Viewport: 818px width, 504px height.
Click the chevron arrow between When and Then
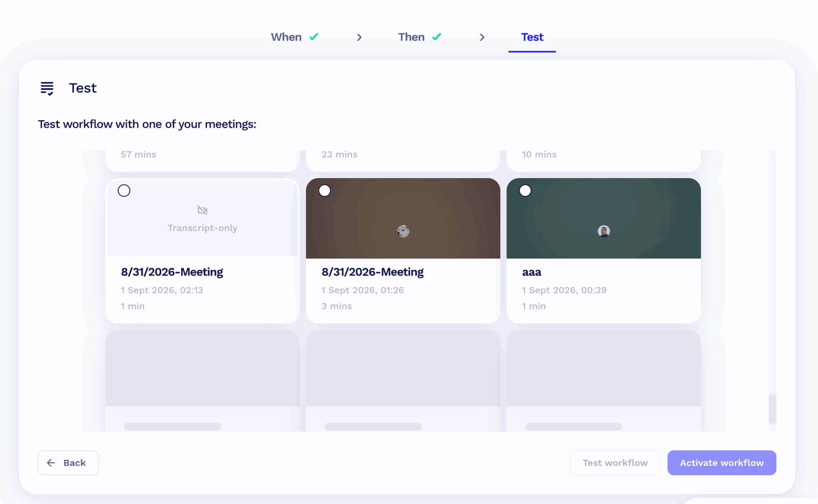click(x=359, y=37)
